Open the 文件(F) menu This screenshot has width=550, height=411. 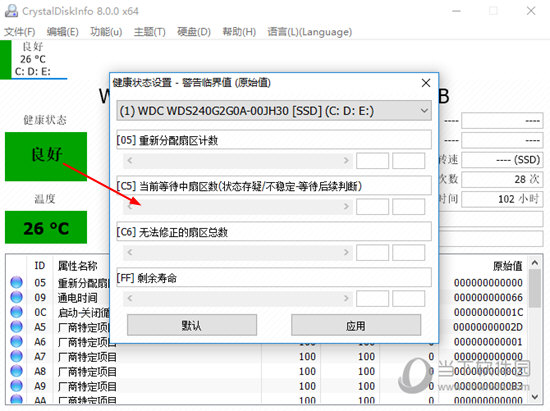(20, 32)
